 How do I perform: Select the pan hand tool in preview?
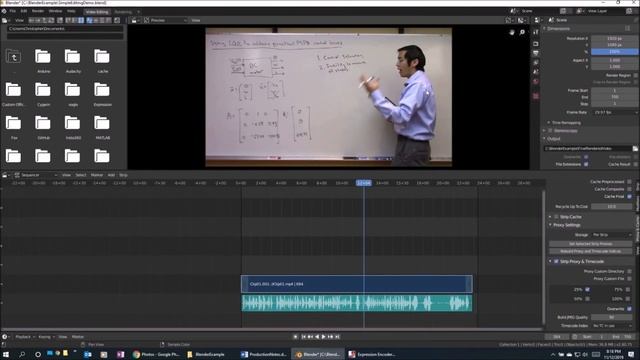click(x=512, y=32)
